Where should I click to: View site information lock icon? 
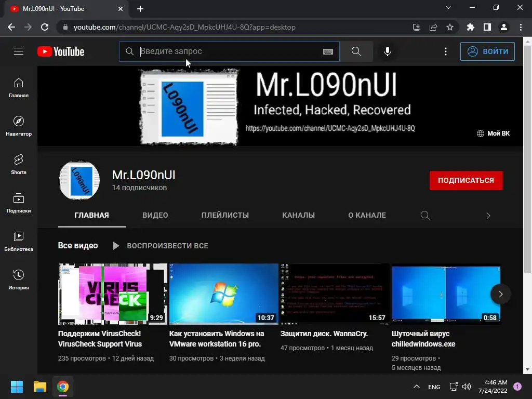[x=65, y=27]
